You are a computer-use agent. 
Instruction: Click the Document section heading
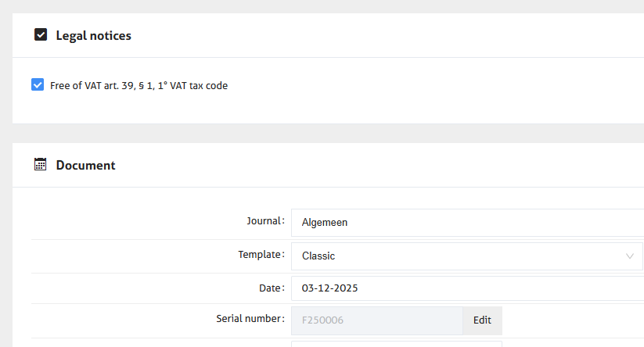tap(85, 166)
